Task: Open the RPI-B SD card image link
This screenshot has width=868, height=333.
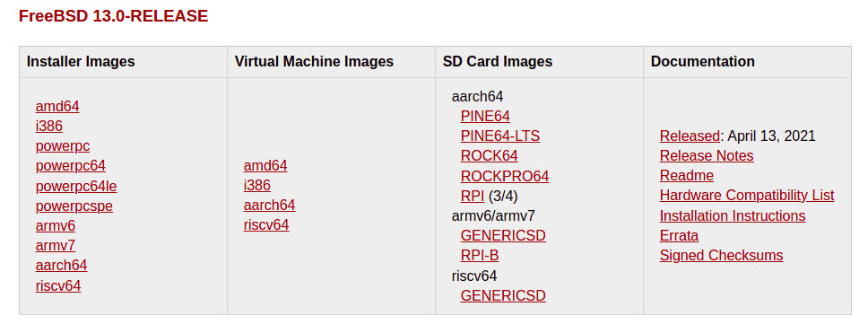Action: [x=480, y=256]
